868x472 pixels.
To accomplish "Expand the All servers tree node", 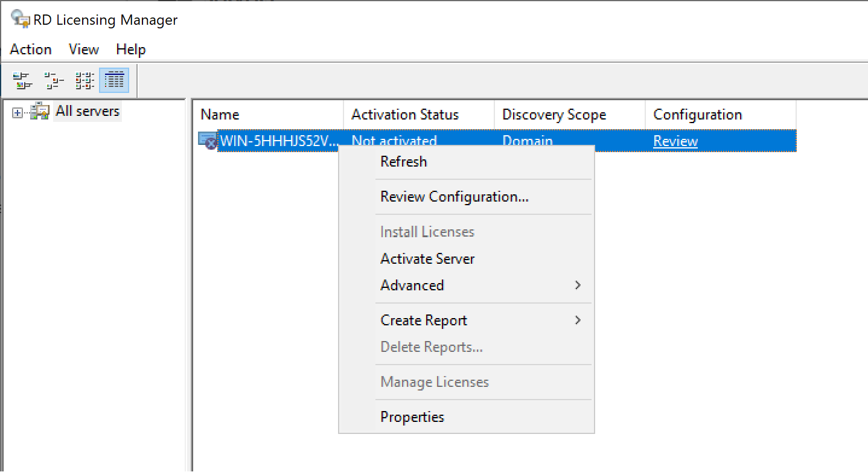I will click(18, 113).
